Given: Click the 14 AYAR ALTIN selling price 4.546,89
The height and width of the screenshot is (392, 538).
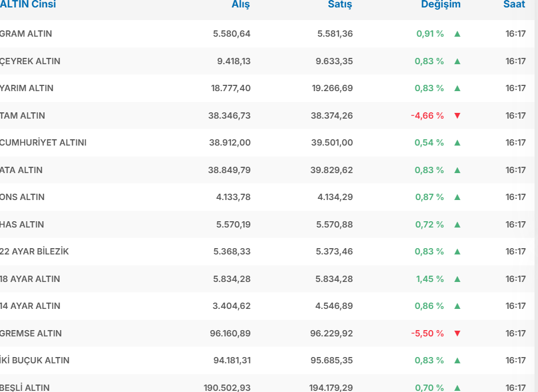Looking at the screenshot, I should 334,306.
